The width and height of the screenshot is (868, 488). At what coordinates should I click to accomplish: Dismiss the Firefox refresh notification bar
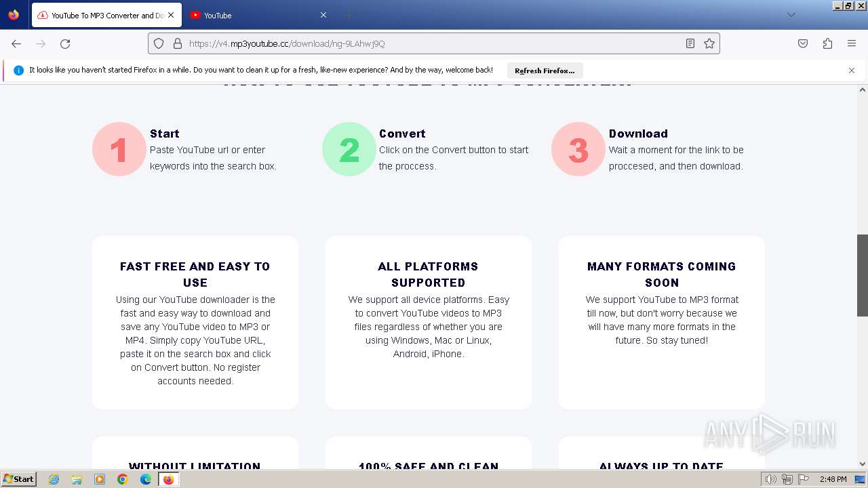click(852, 70)
